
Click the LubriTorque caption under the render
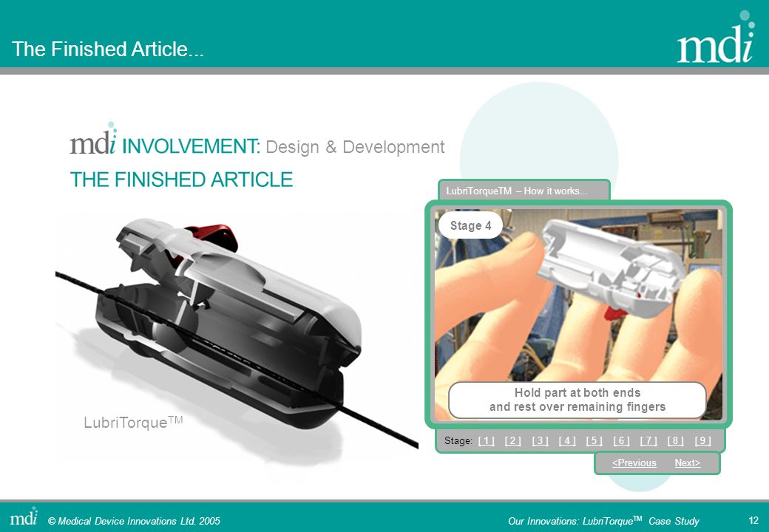[x=133, y=422]
